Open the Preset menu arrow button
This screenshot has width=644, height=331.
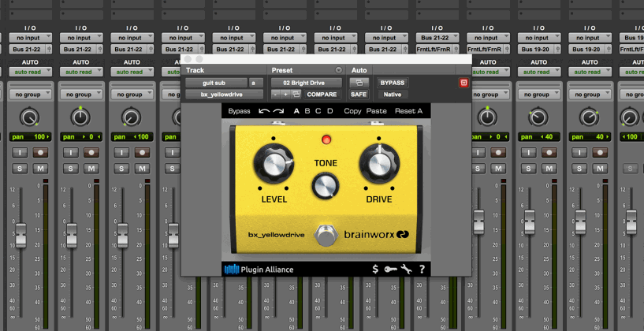point(338,70)
